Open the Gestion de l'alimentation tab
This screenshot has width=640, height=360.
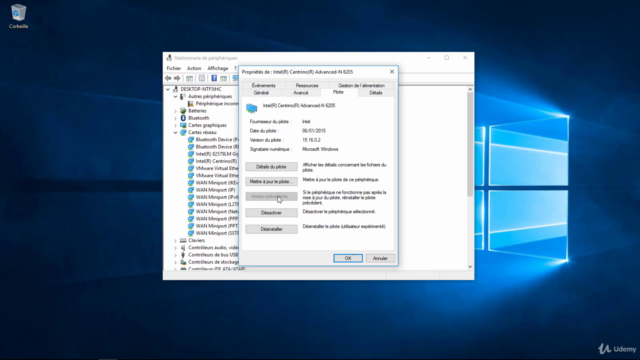point(361,85)
